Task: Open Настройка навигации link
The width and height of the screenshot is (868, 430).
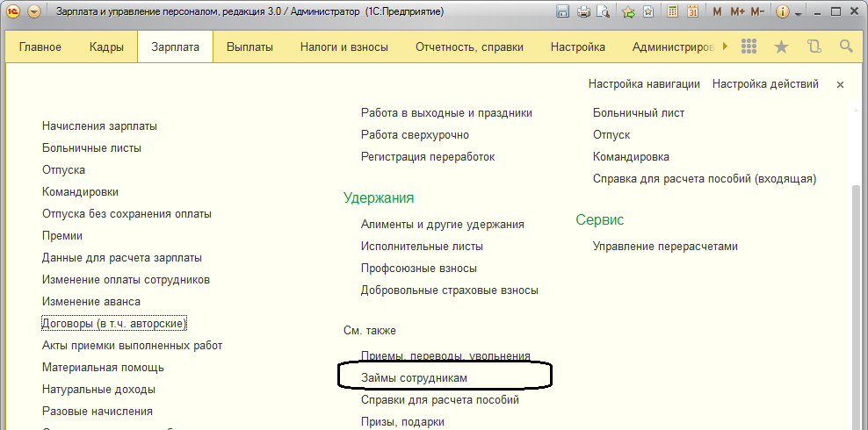Action: click(x=644, y=84)
